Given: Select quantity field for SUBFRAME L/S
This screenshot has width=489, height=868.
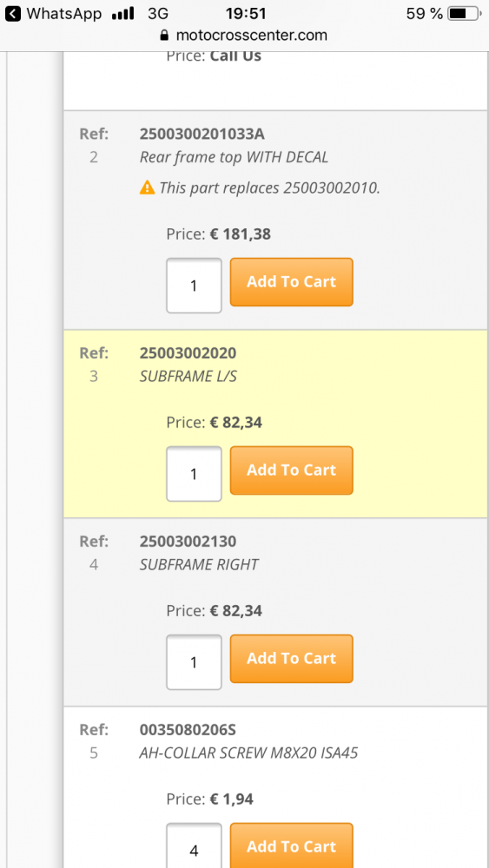Looking at the screenshot, I should click(x=194, y=474).
